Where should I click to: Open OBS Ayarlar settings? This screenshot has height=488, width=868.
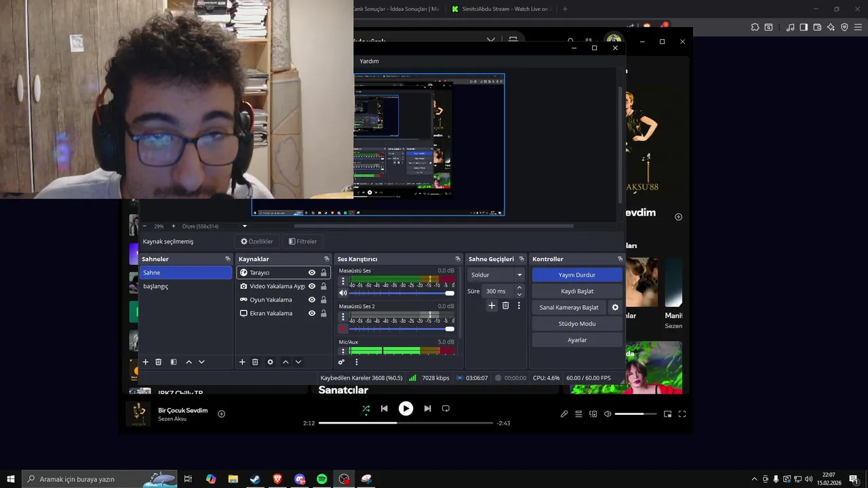[577, 340]
